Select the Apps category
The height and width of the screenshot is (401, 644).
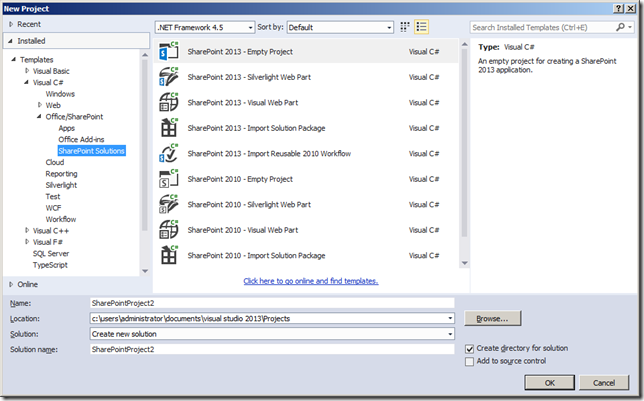[67, 128]
